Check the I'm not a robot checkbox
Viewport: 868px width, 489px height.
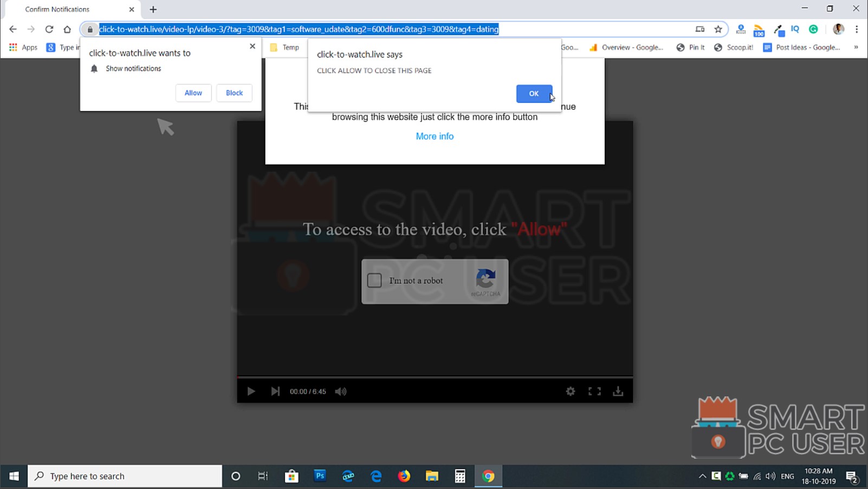point(374,281)
